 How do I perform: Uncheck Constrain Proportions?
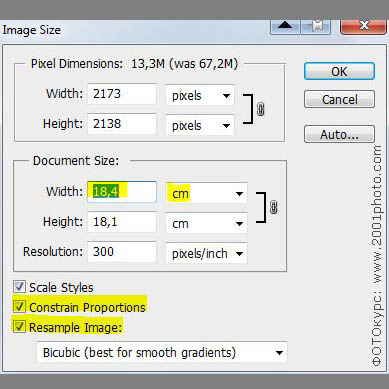point(19,306)
